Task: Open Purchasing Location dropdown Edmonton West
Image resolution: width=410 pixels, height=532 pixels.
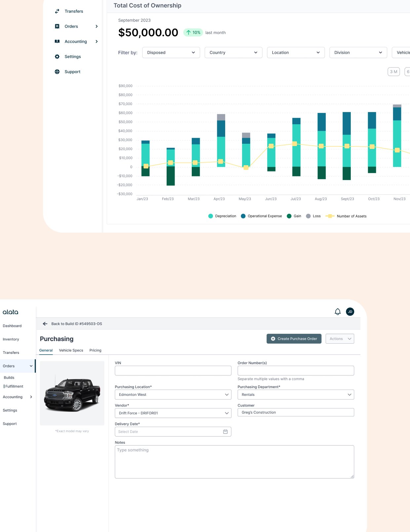Action: 173,395
